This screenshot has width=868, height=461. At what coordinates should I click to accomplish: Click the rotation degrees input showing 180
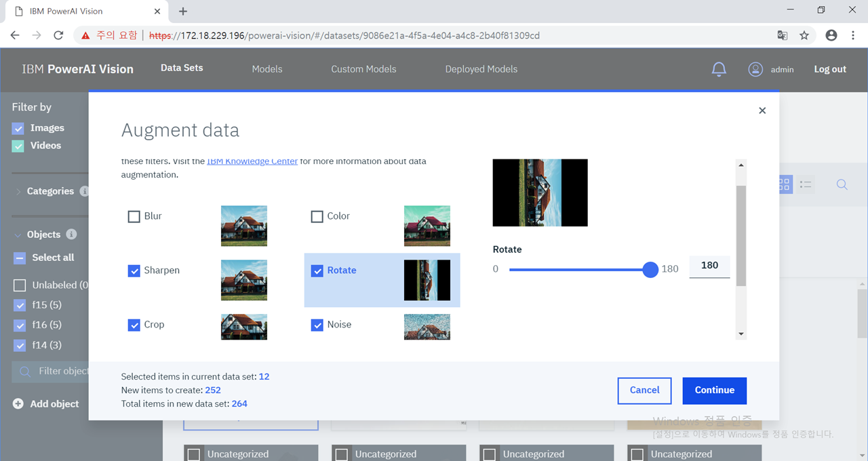point(709,266)
